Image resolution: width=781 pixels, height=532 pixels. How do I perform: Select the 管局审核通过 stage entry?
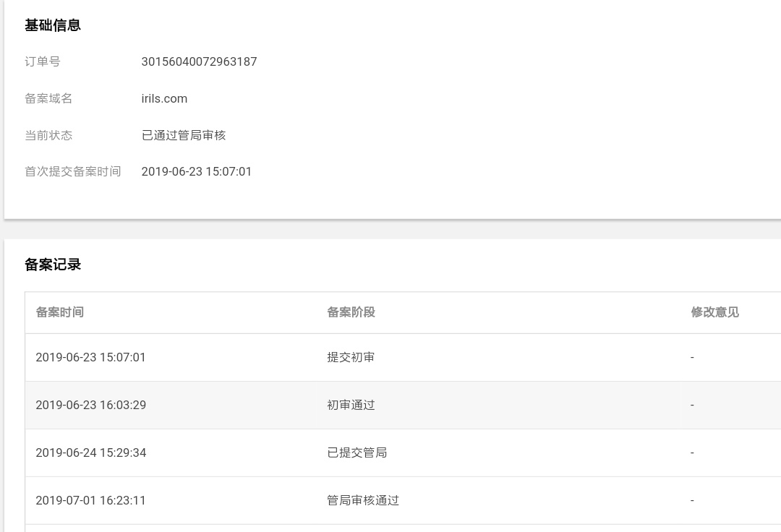(363, 500)
